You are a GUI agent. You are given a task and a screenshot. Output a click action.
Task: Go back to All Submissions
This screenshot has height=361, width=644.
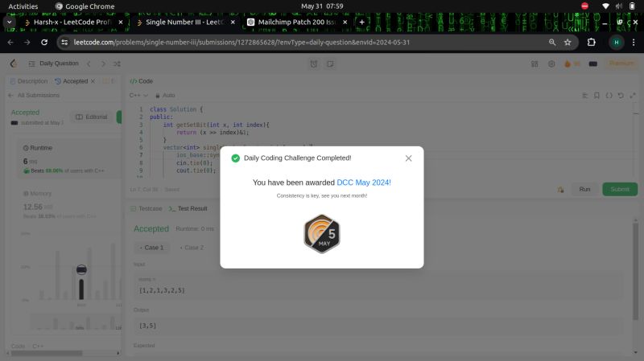pyautogui.click(x=34, y=95)
